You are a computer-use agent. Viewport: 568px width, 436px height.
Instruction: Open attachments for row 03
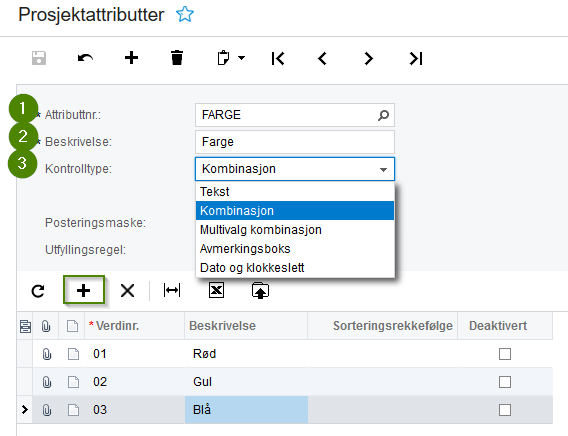tap(47, 410)
